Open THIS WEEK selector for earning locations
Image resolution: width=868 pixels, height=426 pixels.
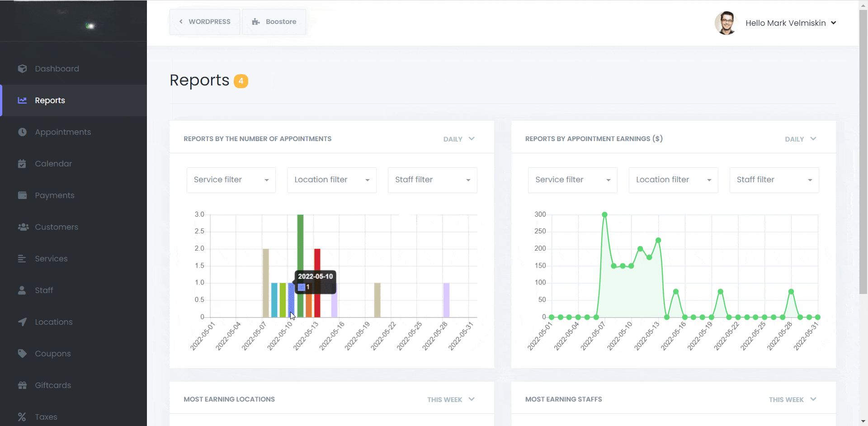pos(450,399)
